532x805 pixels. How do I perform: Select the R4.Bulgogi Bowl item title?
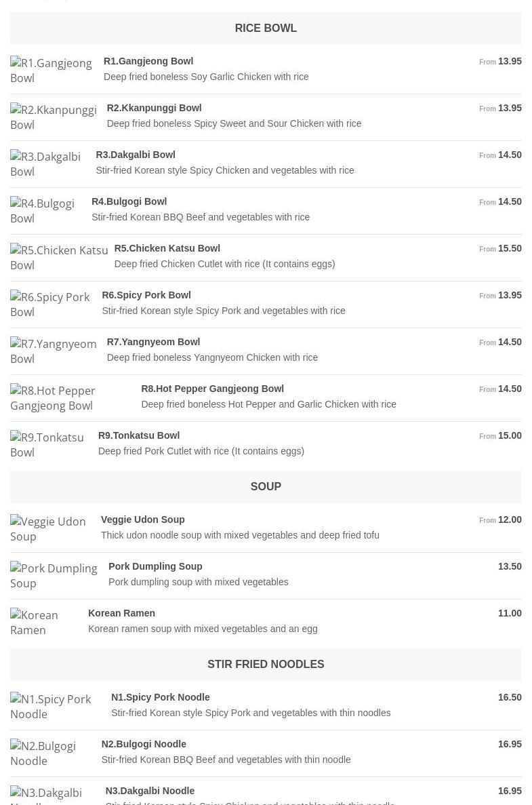click(129, 201)
